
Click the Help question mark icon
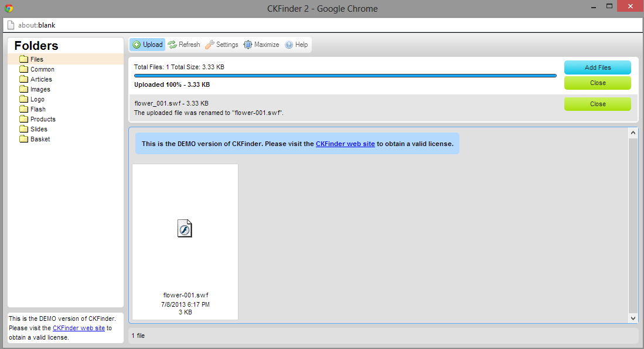(x=289, y=45)
